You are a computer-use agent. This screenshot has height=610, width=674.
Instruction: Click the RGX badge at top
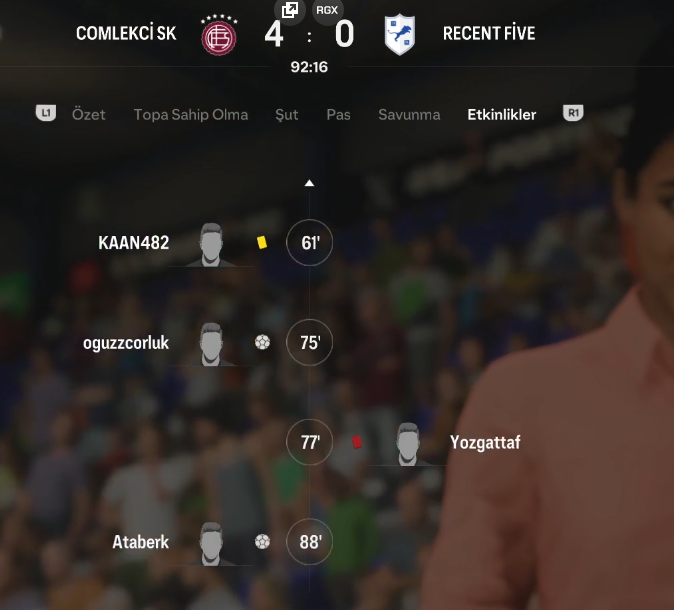(327, 10)
